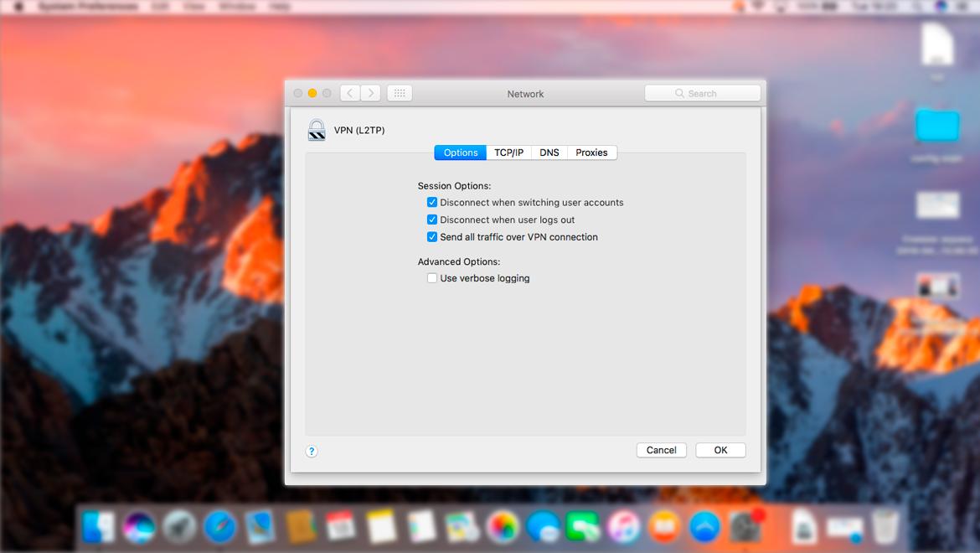
Task: Open Trash in the dock
Action: point(885,527)
